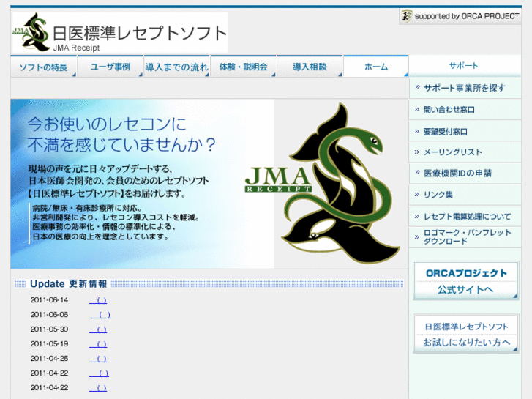Image resolution: width=532 pixels, height=399 pixels.
Task: Click the 日医標準レセプトソフト site title
Action: 140,33
